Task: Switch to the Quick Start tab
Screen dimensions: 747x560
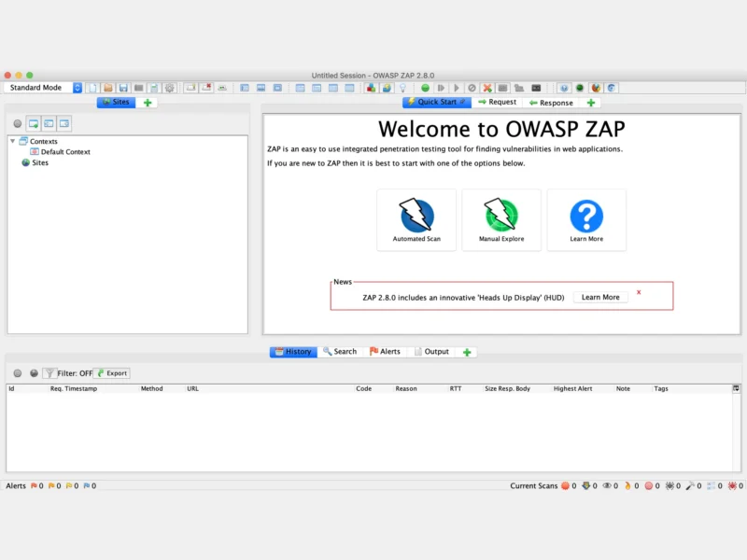Action: click(x=437, y=102)
